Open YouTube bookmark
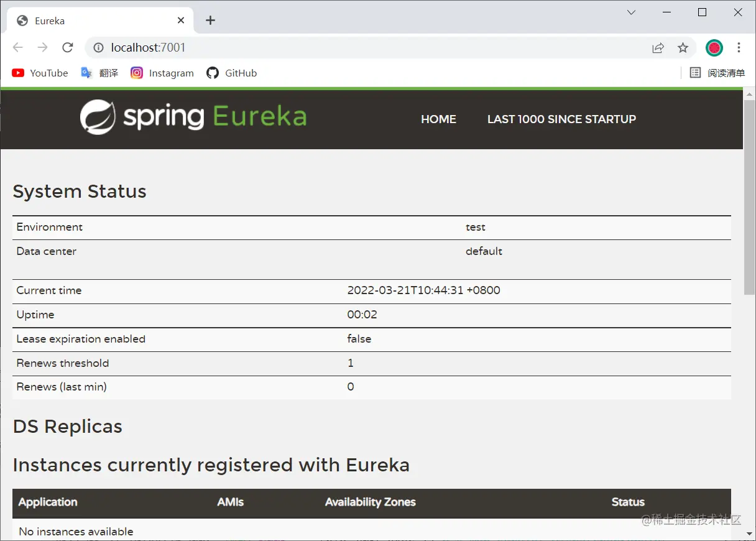 pos(40,73)
